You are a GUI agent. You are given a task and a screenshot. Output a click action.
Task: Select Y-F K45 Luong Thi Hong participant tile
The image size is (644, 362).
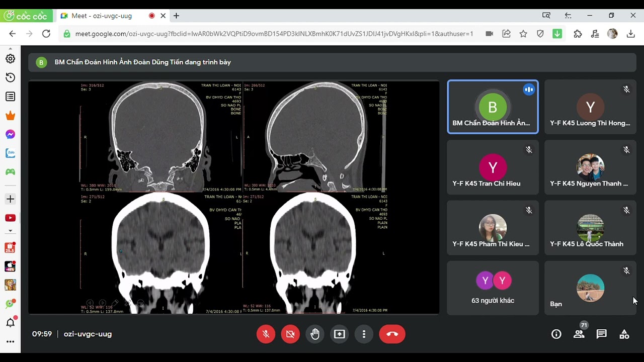(590, 107)
